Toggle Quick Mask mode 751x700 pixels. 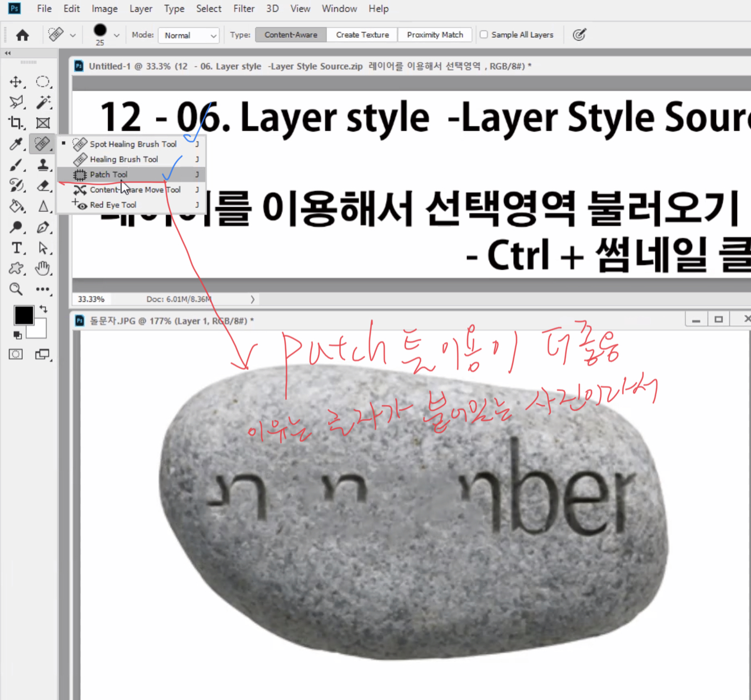point(16,354)
